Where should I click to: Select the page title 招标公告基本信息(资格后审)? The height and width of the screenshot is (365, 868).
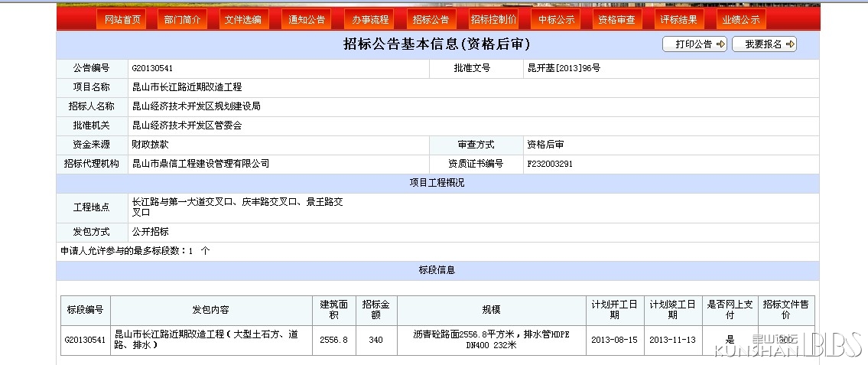437,44
